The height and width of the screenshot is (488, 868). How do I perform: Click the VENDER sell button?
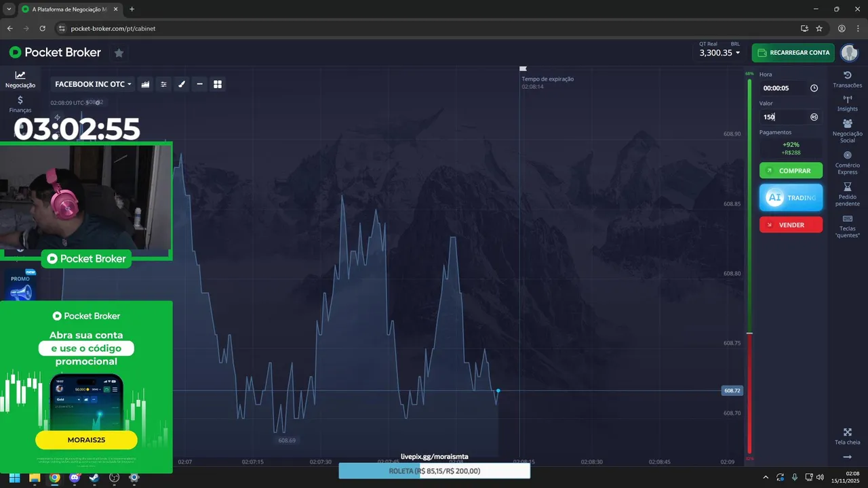(791, 225)
